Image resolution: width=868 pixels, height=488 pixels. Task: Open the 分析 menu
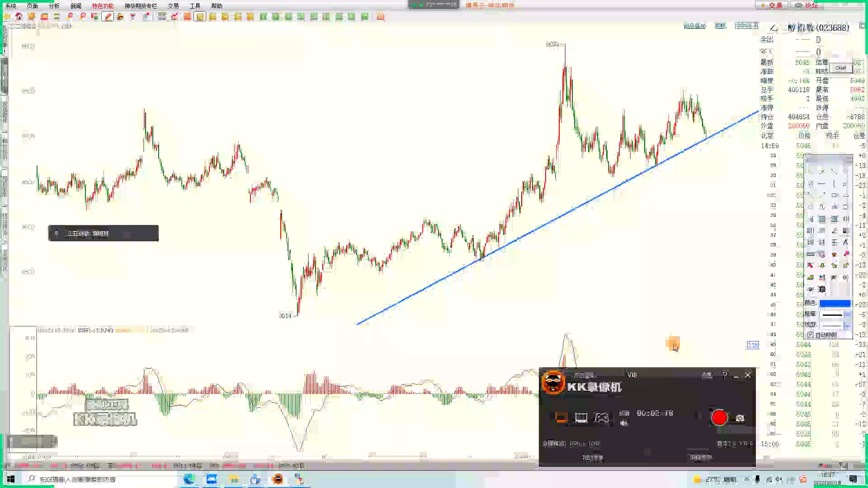[54, 6]
